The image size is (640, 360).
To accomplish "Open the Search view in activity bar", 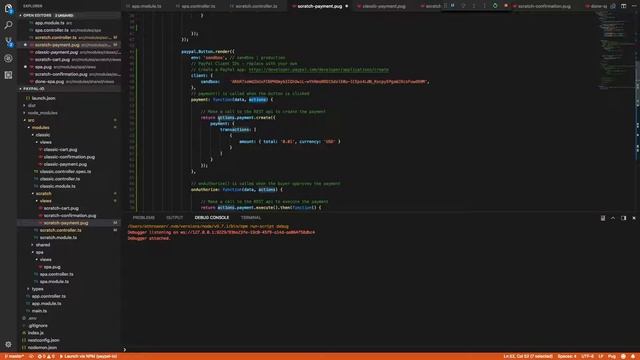I will [8, 25].
